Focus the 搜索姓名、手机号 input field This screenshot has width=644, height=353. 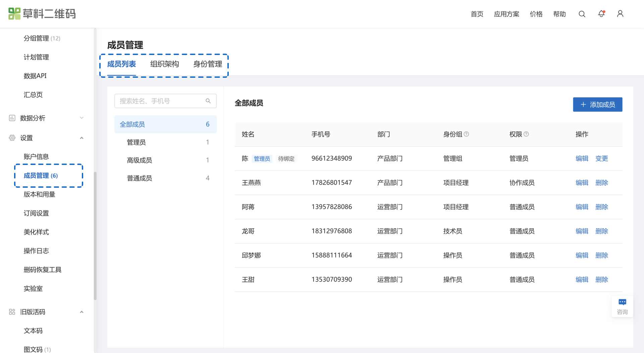click(165, 101)
